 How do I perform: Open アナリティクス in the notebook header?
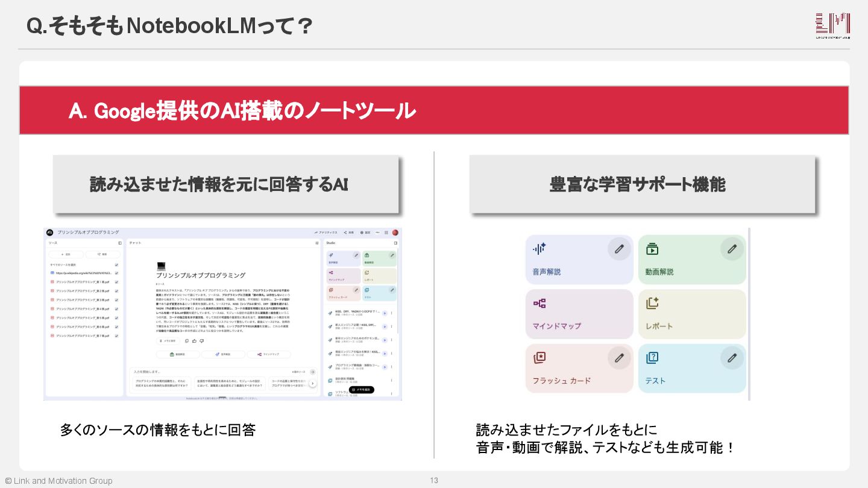coord(325,233)
